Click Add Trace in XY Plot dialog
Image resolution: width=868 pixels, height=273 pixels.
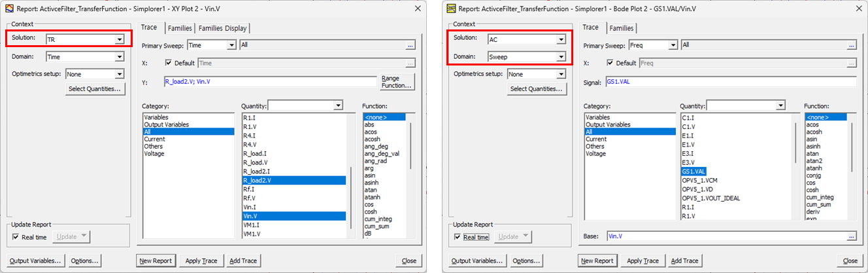[x=243, y=261]
